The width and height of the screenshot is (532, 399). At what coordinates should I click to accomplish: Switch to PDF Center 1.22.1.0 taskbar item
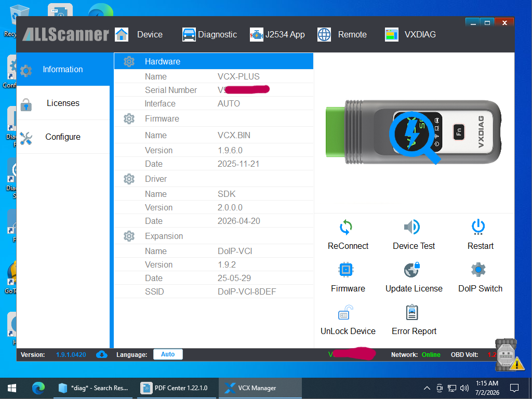point(176,388)
